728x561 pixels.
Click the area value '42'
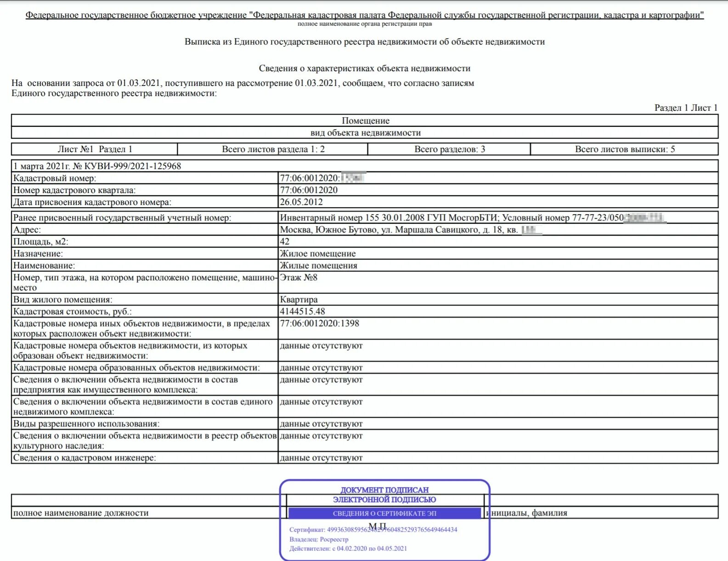pyautogui.click(x=285, y=242)
